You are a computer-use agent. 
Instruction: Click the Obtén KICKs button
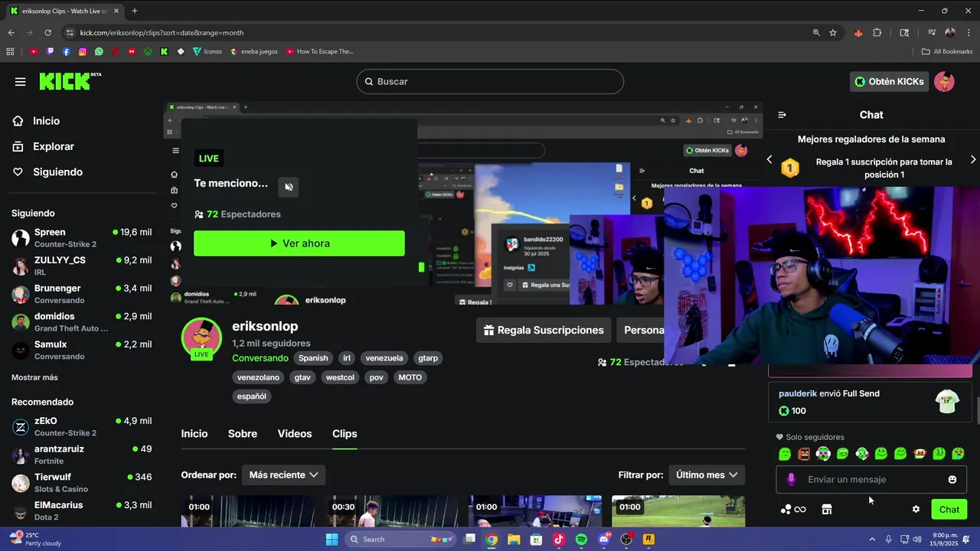point(889,82)
